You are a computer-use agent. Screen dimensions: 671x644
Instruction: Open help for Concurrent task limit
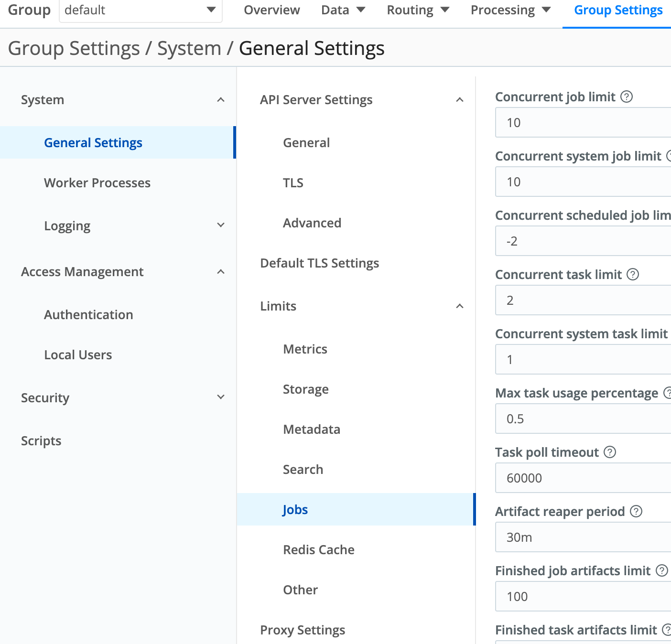633,274
